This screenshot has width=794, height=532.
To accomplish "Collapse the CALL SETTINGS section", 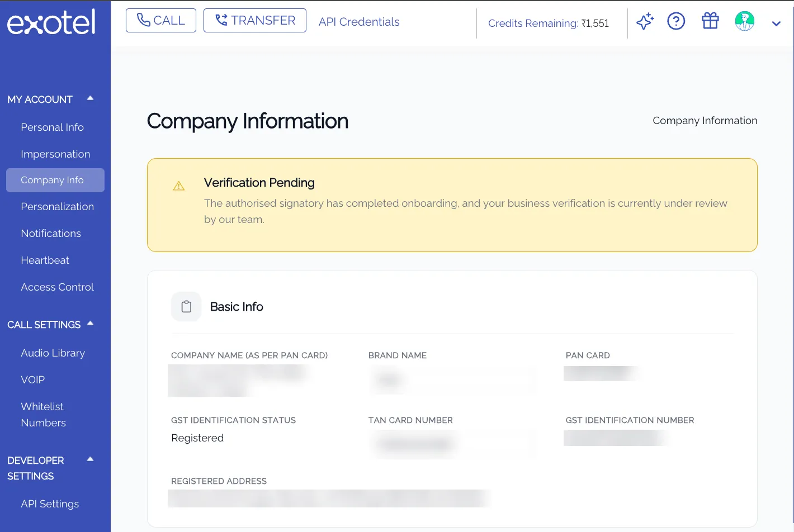I will tap(90, 324).
